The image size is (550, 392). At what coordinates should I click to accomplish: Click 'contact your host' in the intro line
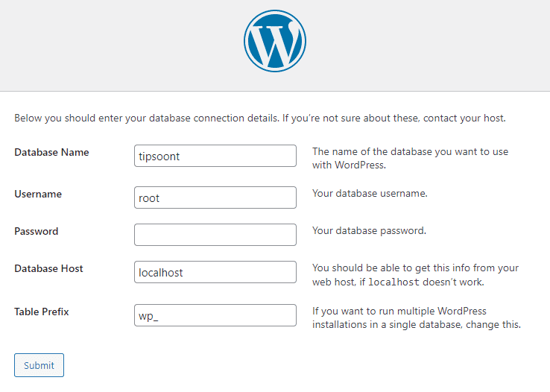[464, 118]
